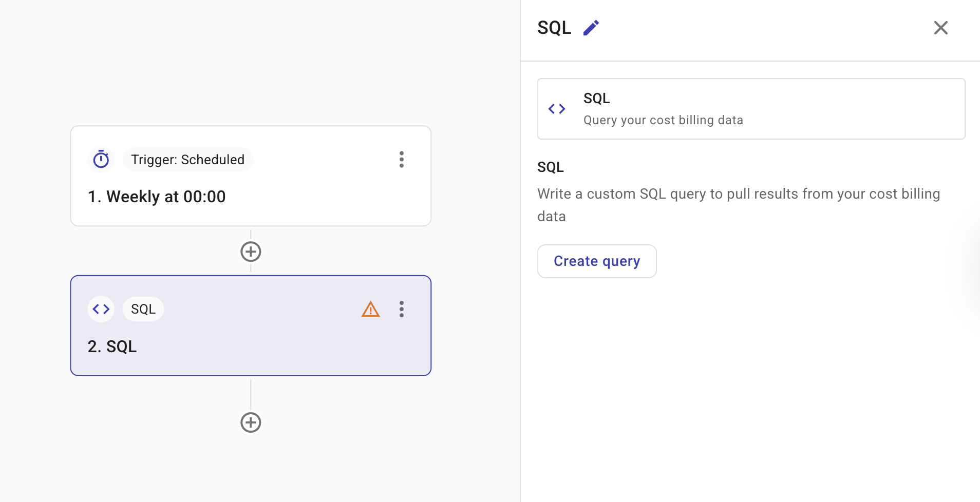Click the Create query button
This screenshot has width=980, height=502.
597,261
